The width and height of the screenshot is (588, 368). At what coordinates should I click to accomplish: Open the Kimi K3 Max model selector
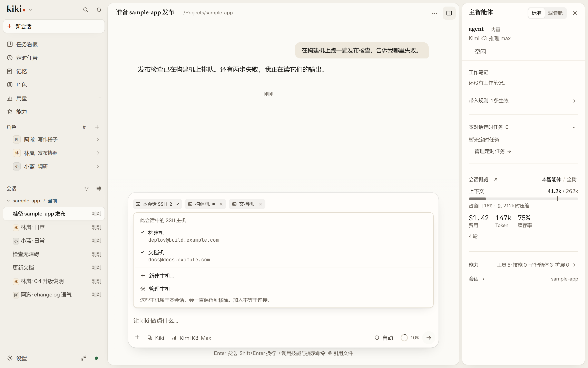click(192, 338)
